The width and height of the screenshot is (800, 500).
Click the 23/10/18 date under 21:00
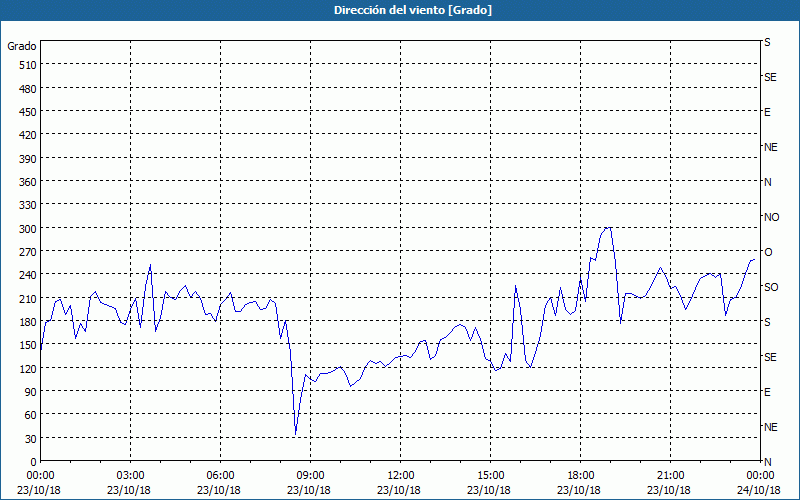[x=669, y=490]
